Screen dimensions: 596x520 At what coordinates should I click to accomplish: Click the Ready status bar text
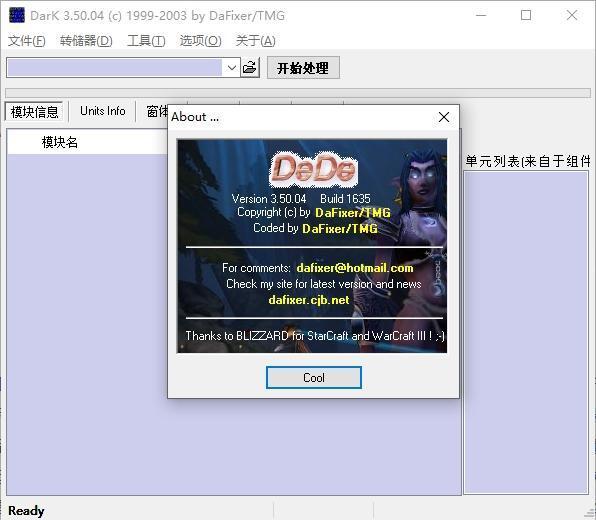(x=26, y=510)
